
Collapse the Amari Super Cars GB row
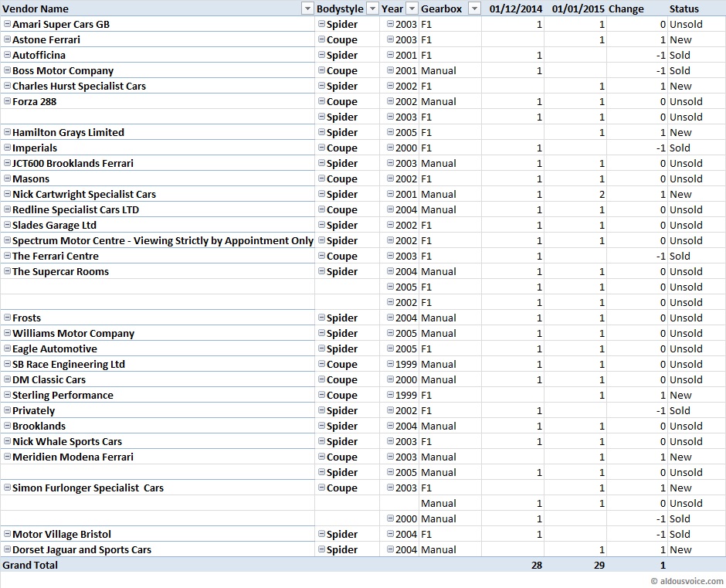click(7, 24)
